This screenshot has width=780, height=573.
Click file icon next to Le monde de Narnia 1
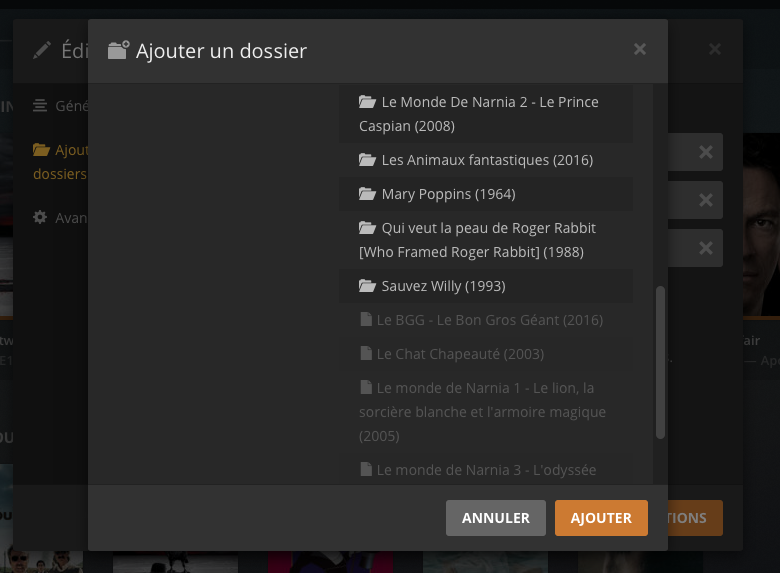[366, 387]
